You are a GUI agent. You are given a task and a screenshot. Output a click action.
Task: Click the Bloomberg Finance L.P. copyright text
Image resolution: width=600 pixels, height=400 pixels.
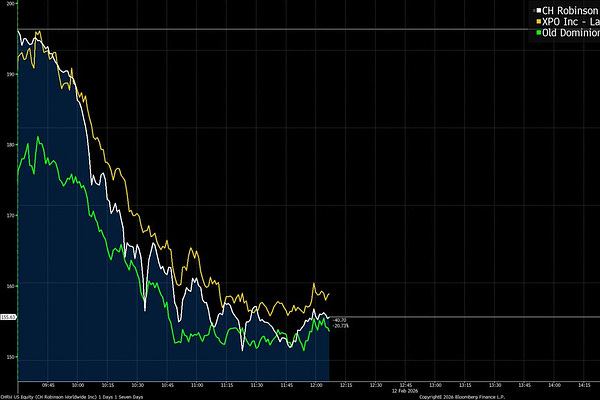click(x=462, y=397)
